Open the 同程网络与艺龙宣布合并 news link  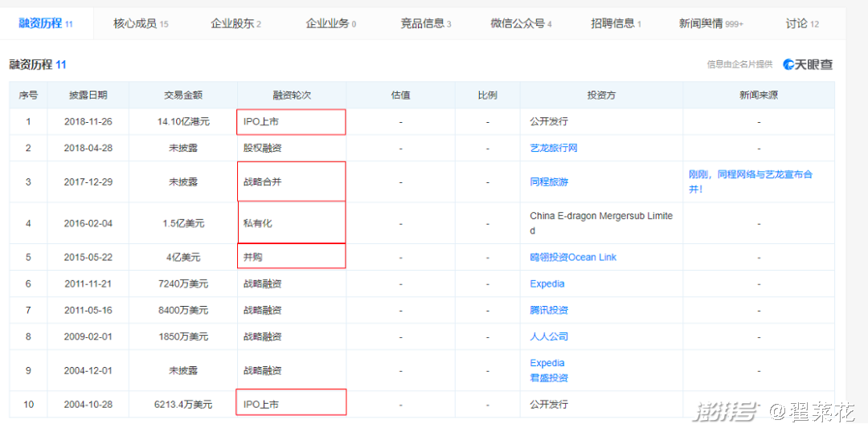coord(750,181)
